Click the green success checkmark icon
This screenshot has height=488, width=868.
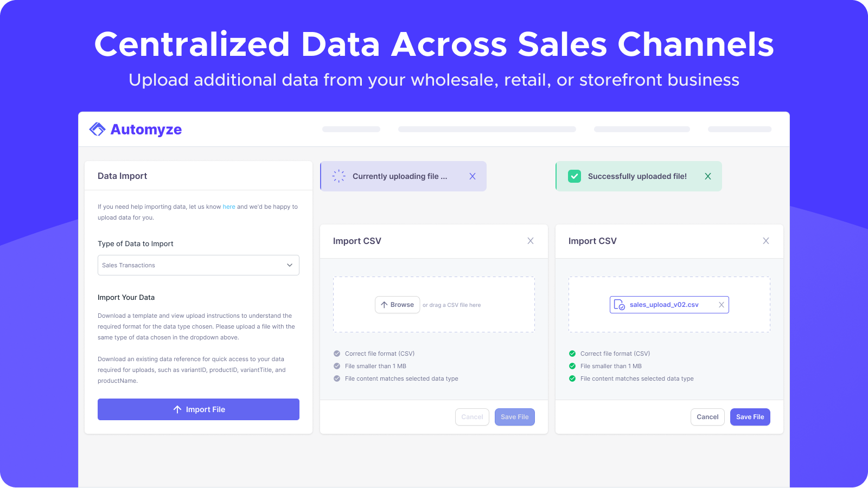pyautogui.click(x=575, y=176)
